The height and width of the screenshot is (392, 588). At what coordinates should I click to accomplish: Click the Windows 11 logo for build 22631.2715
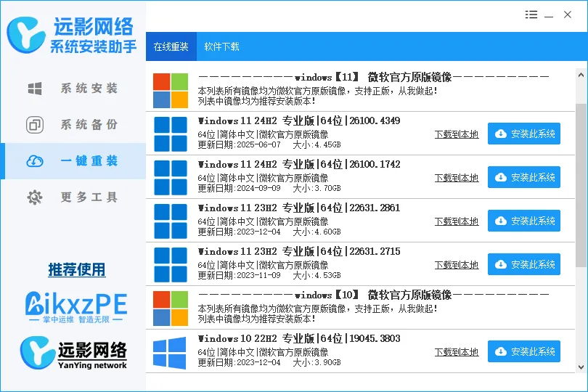click(x=171, y=264)
